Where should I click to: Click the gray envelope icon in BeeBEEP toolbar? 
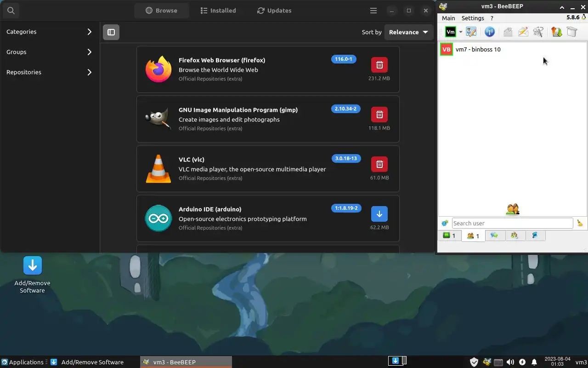[508, 32]
